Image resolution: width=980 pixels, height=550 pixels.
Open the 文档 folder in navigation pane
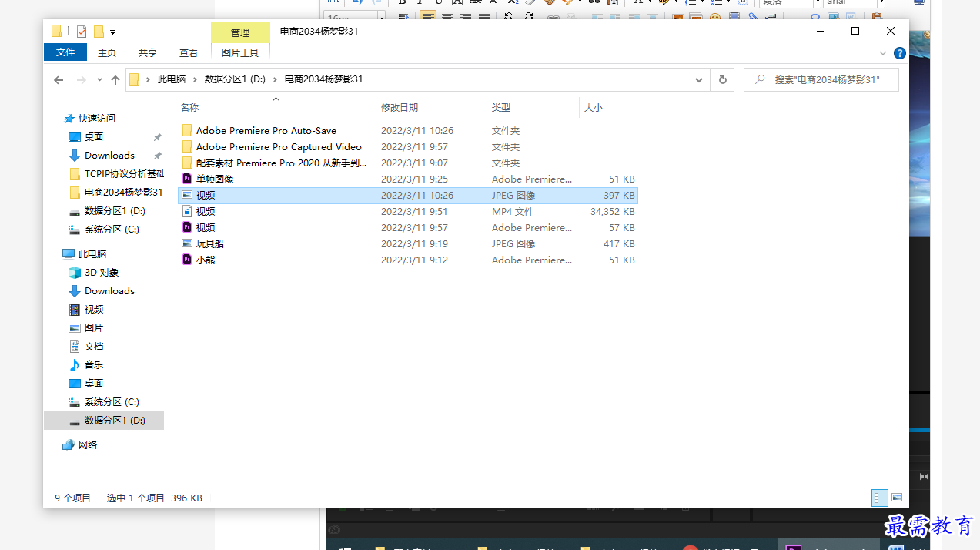[94, 347]
